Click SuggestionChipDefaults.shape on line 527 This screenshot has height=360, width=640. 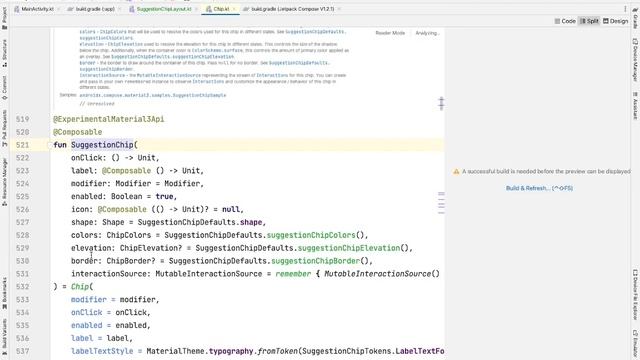pyautogui.click(x=200, y=222)
